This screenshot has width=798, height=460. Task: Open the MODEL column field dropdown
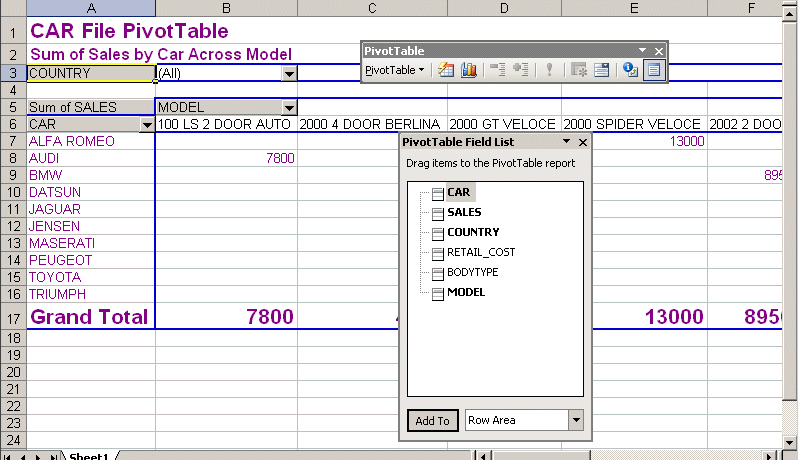point(289,107)
